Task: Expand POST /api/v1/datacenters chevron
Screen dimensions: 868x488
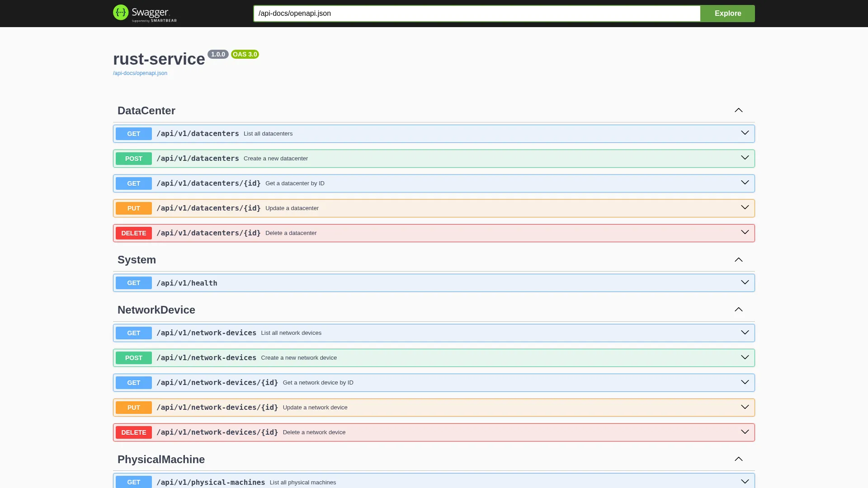Action: coord(745,158)
